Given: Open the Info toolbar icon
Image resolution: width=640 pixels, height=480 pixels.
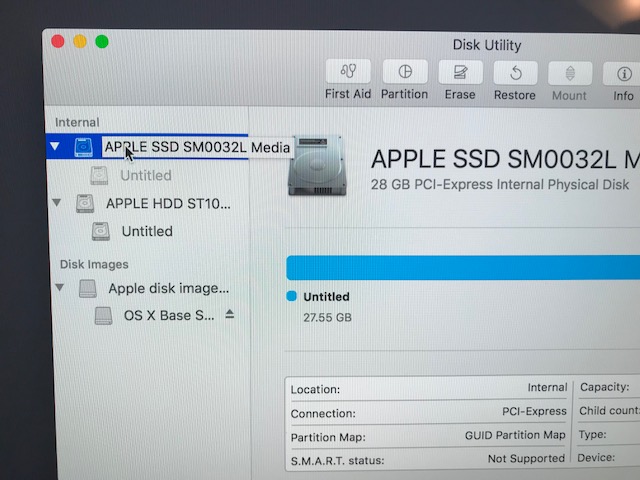Looking at the screenshot, I should coord(622,74).
